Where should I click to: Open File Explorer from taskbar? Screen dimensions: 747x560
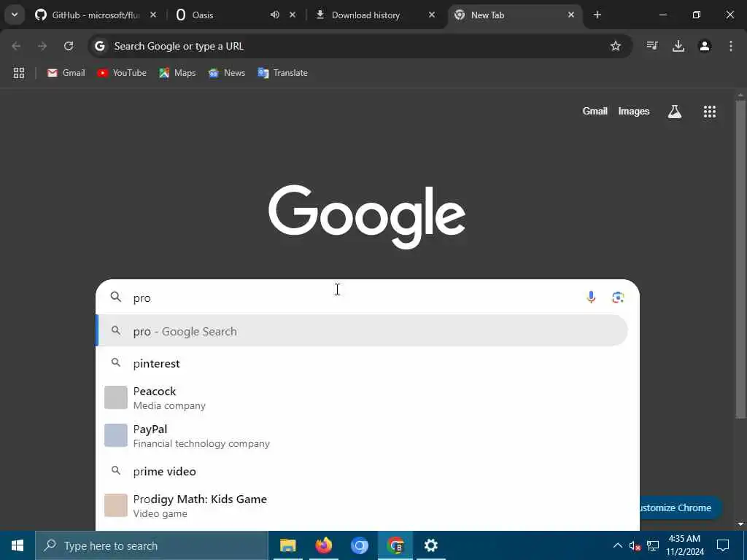(287, 545)
